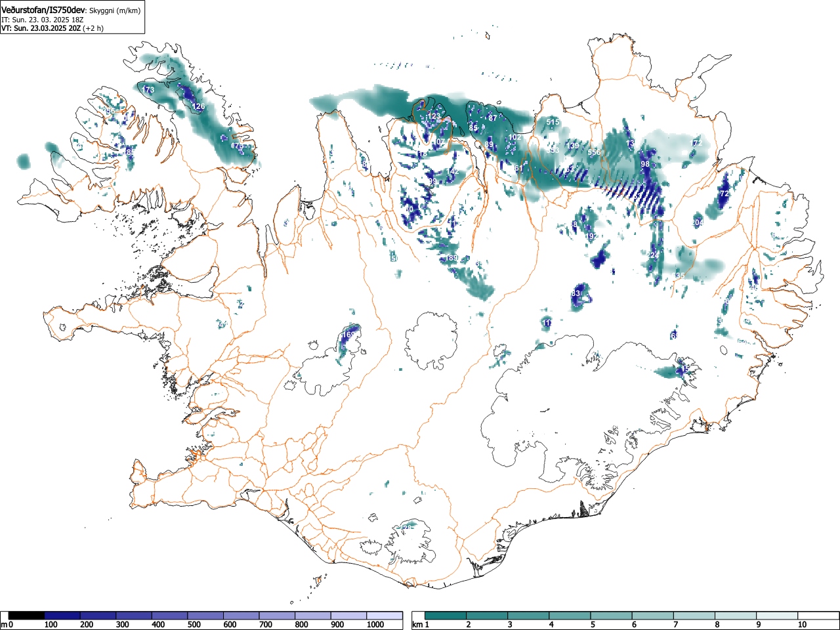Click the '2' tick label on the km legend

(468, 625)
